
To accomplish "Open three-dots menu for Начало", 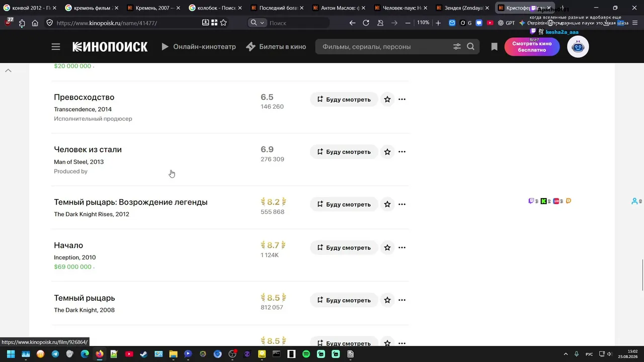I will coord(402,248).
